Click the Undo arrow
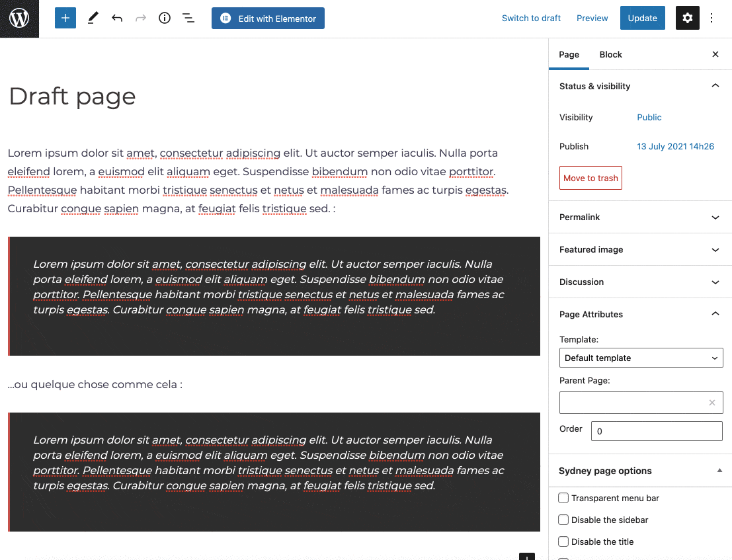The height and width of the screenshot is (560, 732). tap(117, 18)
